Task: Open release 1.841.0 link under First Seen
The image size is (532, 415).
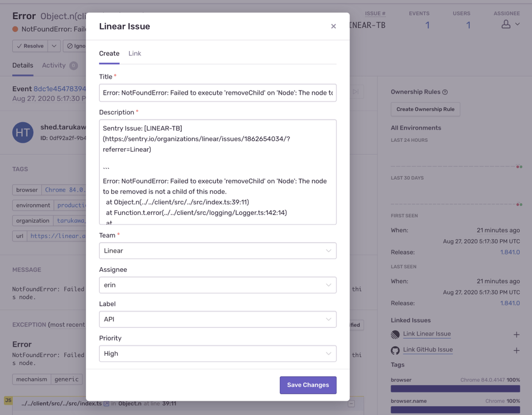Action: (510, 252)
